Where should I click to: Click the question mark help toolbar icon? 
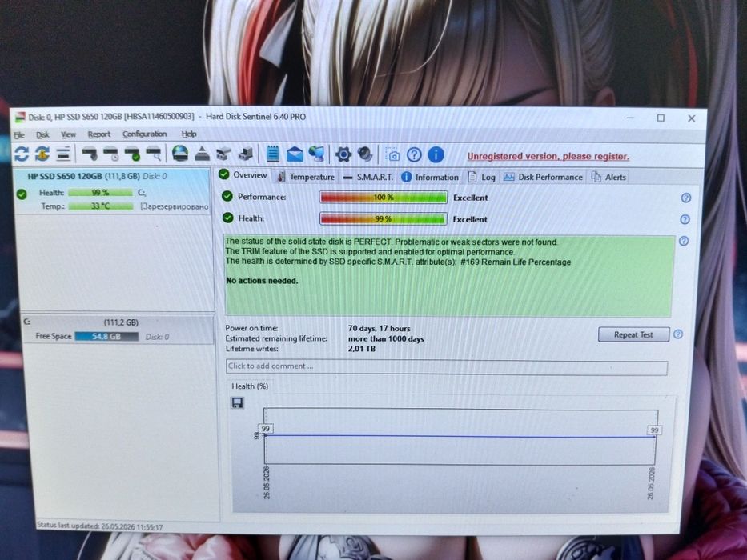(414, 154)
